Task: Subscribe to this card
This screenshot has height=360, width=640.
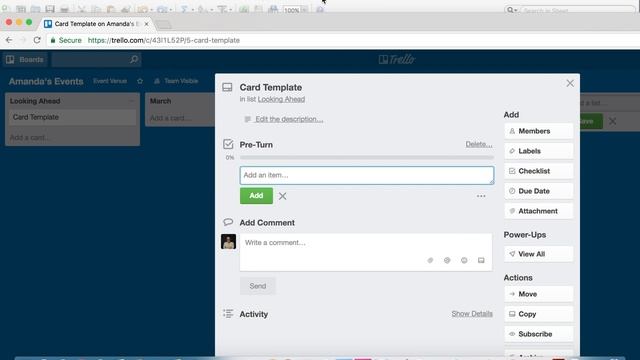Action: (x=538, y=334)
